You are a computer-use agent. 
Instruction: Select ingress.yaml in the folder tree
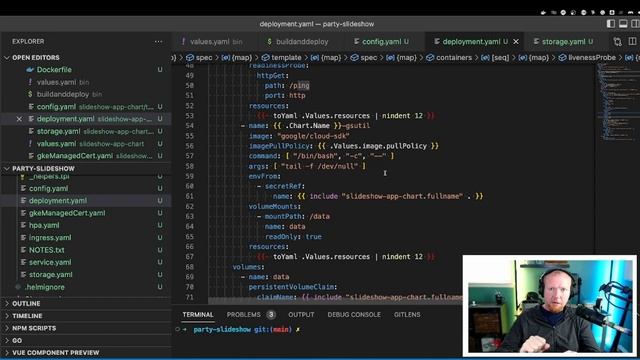[x=86, y=238]
